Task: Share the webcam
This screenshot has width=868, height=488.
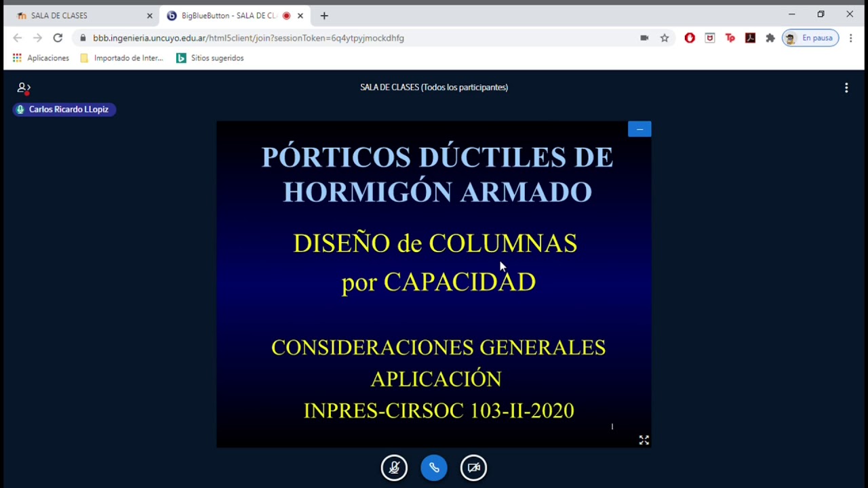Action: (473, 468)
